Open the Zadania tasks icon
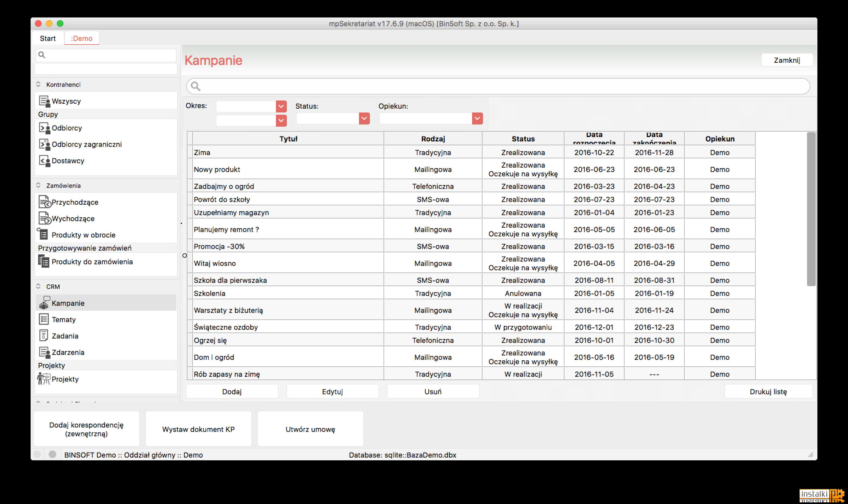Screen dimensions: 848x504 [43, 336]
